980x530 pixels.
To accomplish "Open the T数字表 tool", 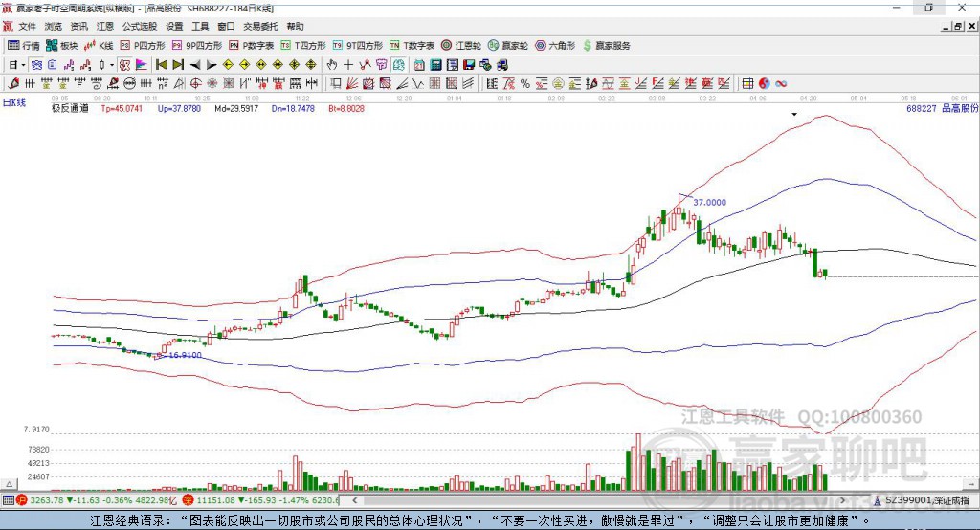I will click(412, 46).
